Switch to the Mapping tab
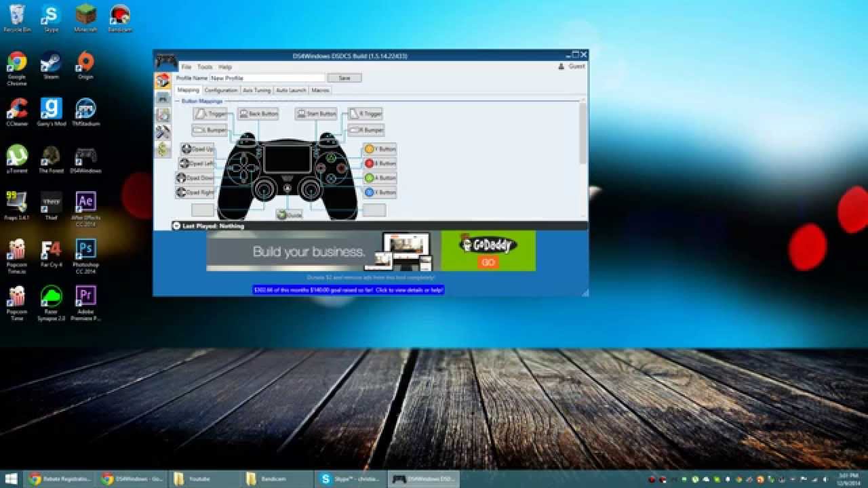This screenshot has width=868, height=488. [189, 90]
